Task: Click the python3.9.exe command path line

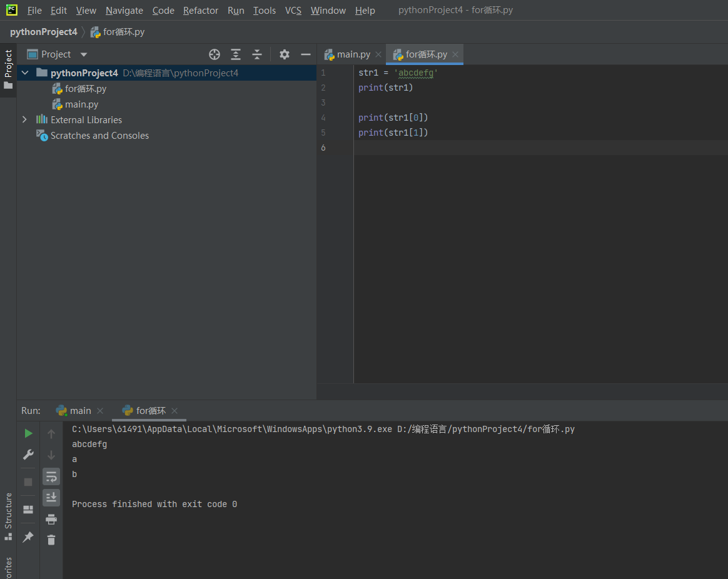Action: (x=323, y=429)
